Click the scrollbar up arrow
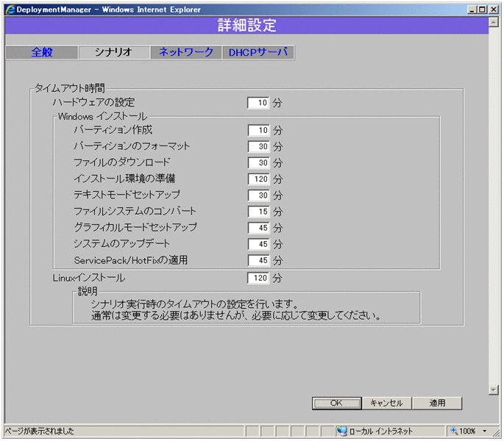The height and width of the screenshot is (441, 504). 494,22
